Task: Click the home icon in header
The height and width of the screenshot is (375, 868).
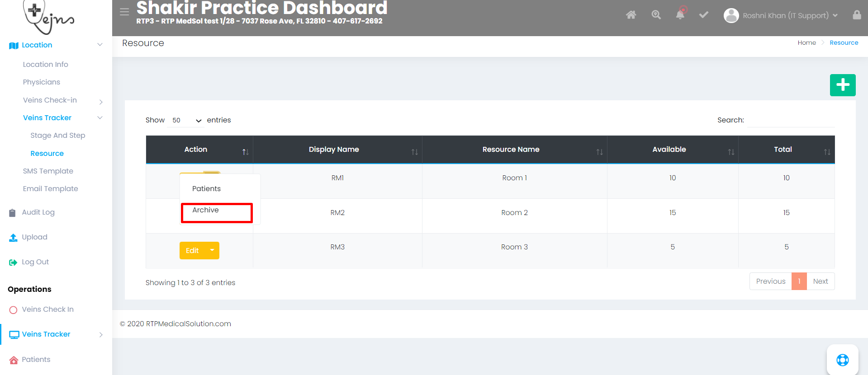Action: click(631, 15)
